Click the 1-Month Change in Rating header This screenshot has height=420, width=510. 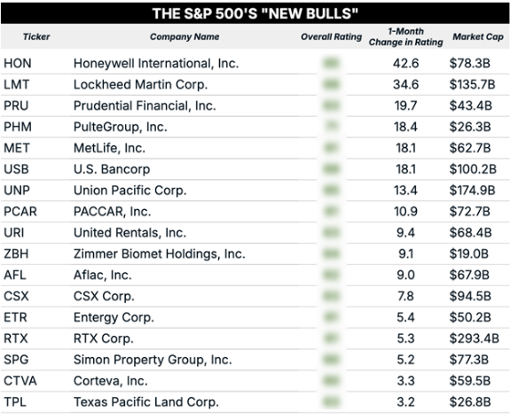pos(405,36)
